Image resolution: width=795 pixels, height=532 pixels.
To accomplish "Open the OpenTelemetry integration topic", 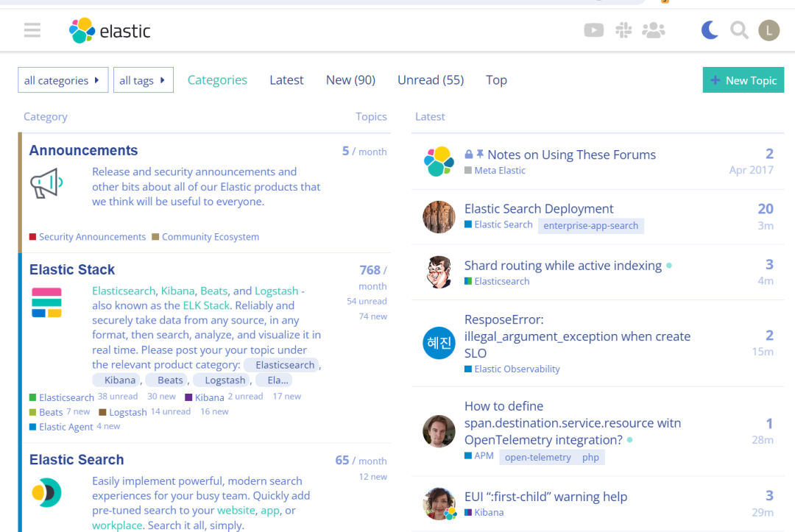I will pos(573,423).
